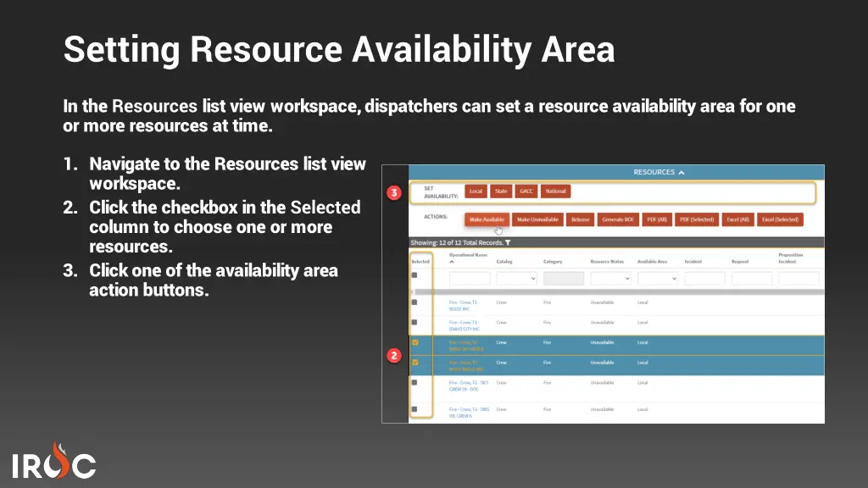Click the Category column header
Viewport: 868px width, 488px height.
point(553,262)
